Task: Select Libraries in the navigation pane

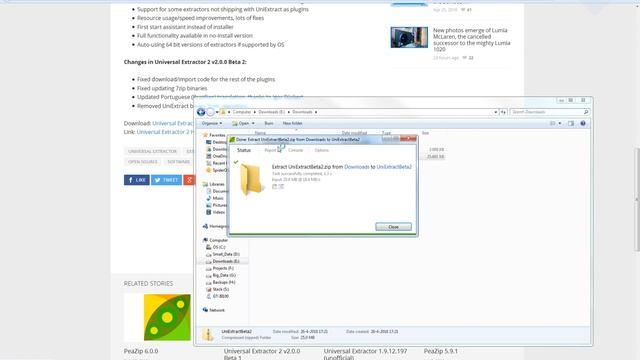Action: (216, 184)
